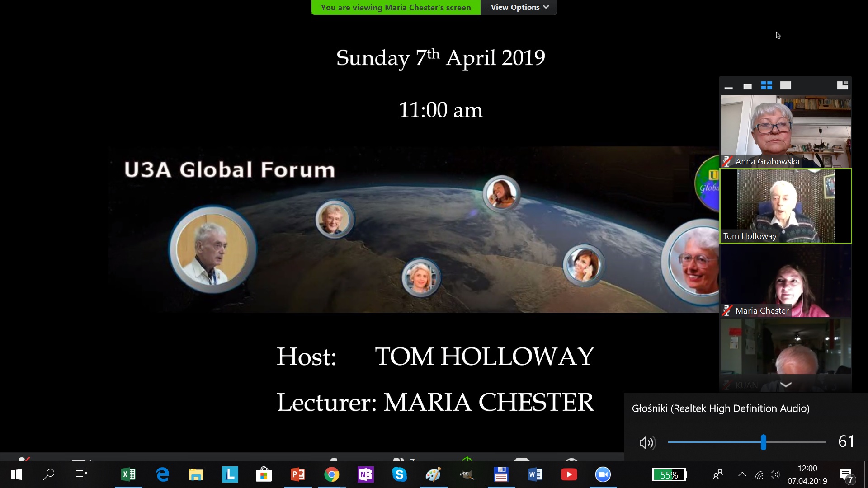
Task: Open the Action Center with 7 notifications
Action: pyautogui.click(x=846, y=475)
